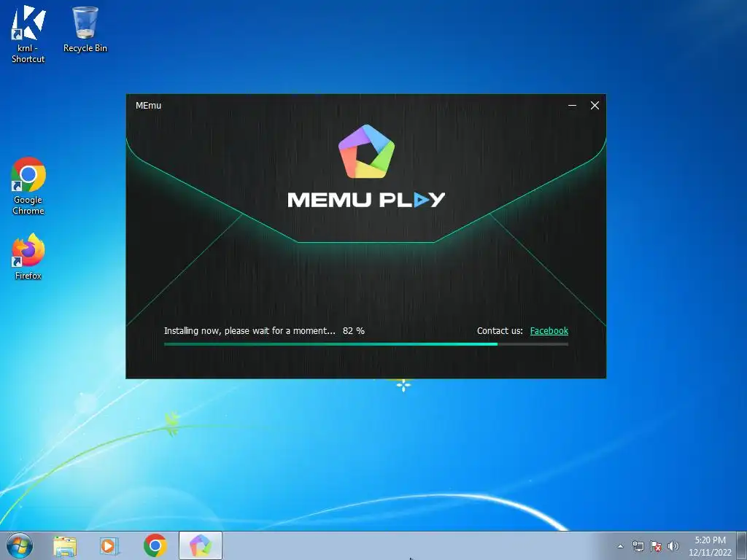Click the taskbar clock showing 5:20 PM
747x560 pixels.
710,546
